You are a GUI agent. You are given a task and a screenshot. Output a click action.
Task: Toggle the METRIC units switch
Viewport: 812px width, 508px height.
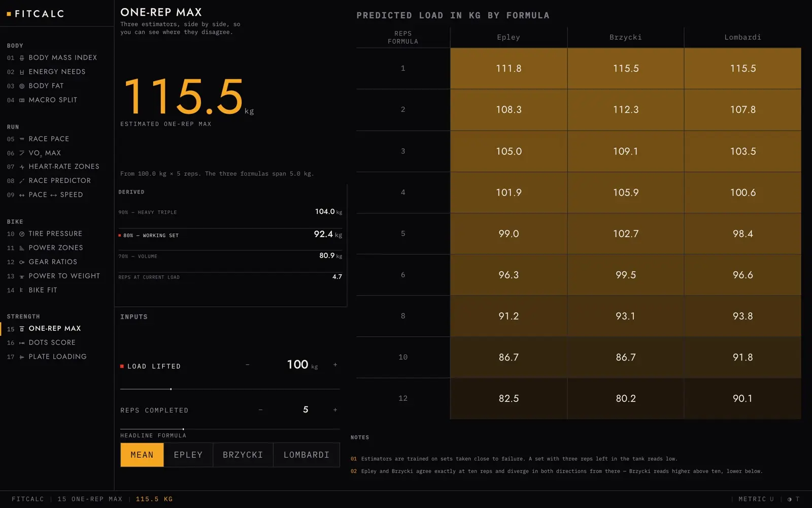756,499
